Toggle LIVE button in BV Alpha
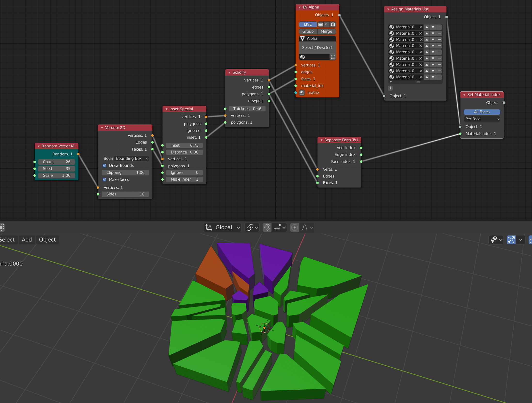The image size is (532, 403). pyautogui.click(x=308, y=24)
